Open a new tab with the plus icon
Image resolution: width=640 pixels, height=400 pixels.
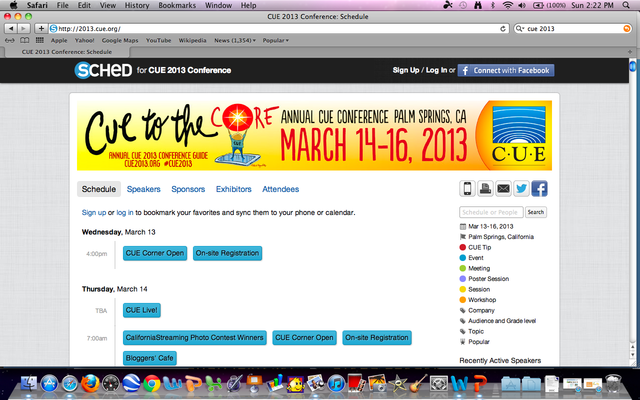pos(630,52)
